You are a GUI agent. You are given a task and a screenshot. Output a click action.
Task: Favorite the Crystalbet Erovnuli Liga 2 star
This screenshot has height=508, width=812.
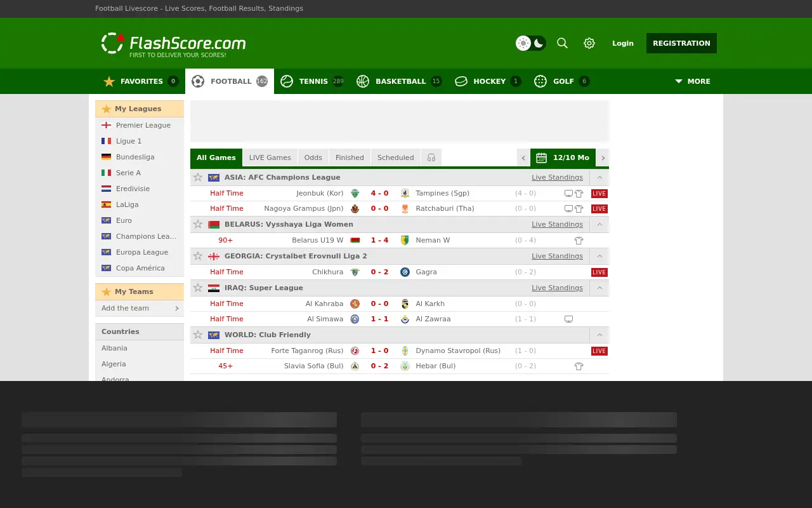(198, 256)
